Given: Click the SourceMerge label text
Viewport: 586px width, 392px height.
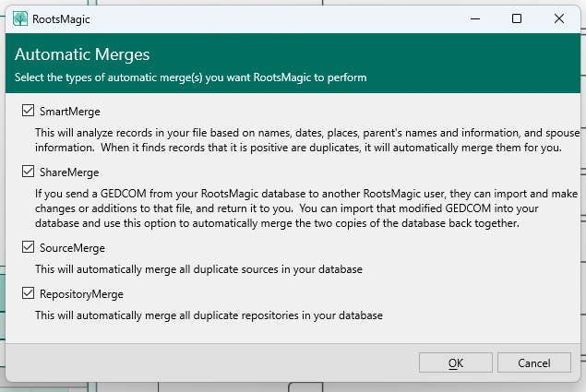Looking at the screenshot, I should pyautogui.click(x=72, y=248).
